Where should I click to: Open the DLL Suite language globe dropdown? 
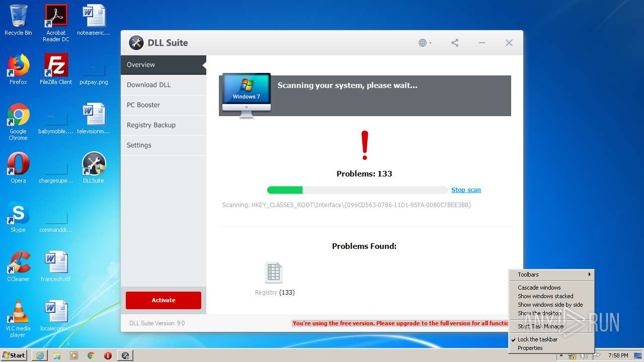[x=425, y=43]
